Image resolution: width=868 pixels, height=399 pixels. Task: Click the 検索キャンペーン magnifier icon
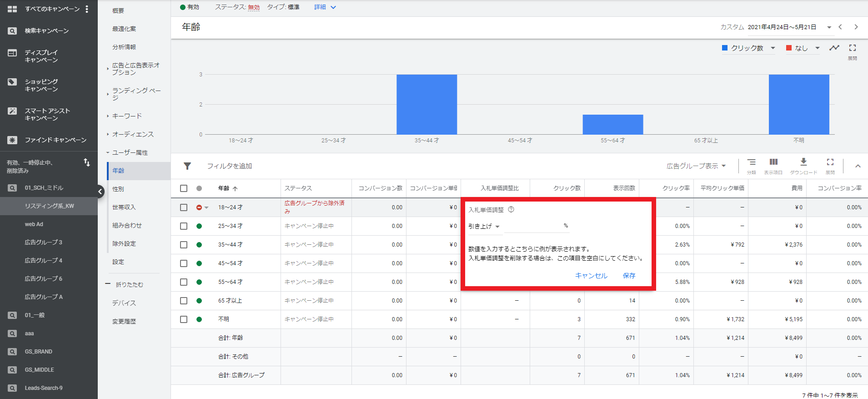(x=12, y=31)
